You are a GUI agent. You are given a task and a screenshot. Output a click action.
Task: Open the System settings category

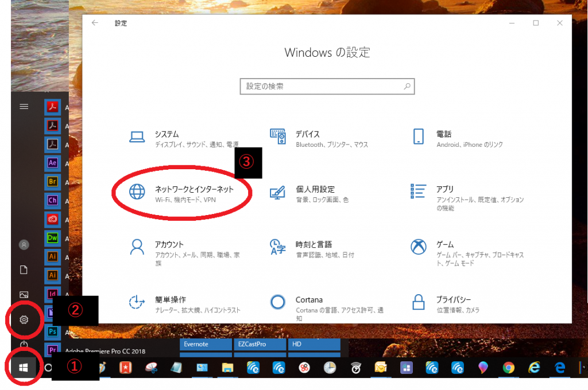coord(167,138)
